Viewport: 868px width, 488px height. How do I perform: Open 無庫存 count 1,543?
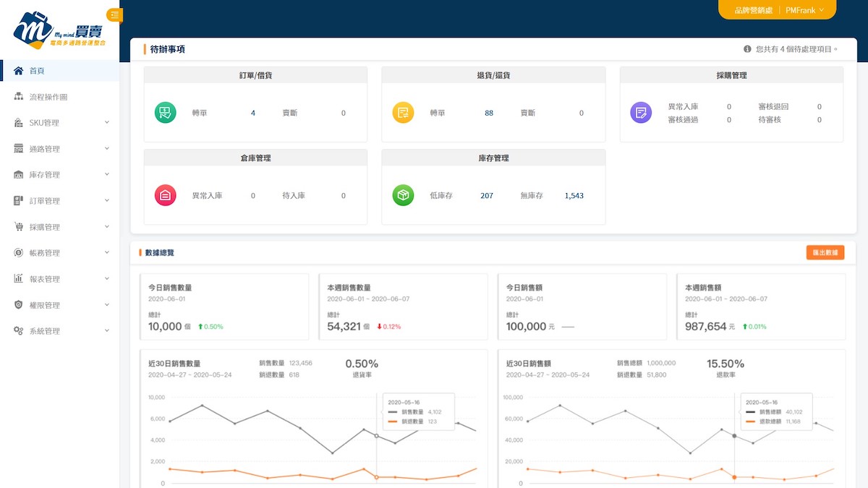point(574,195)
